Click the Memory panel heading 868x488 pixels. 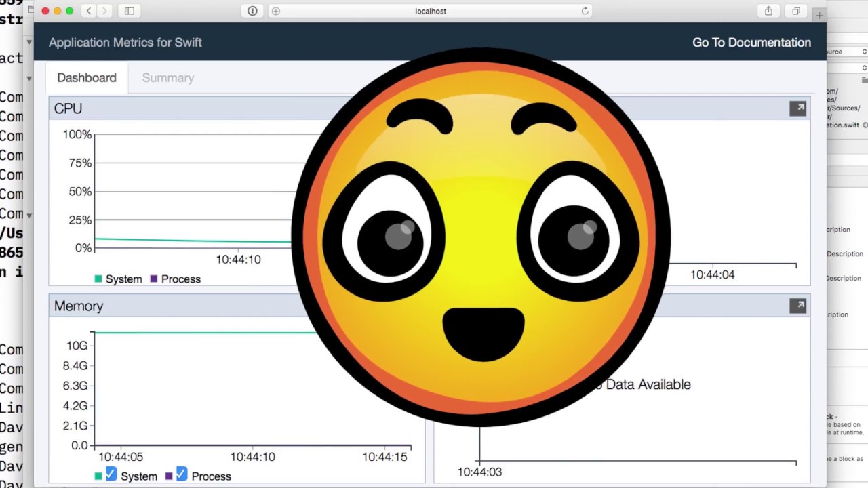click(79, 306)
